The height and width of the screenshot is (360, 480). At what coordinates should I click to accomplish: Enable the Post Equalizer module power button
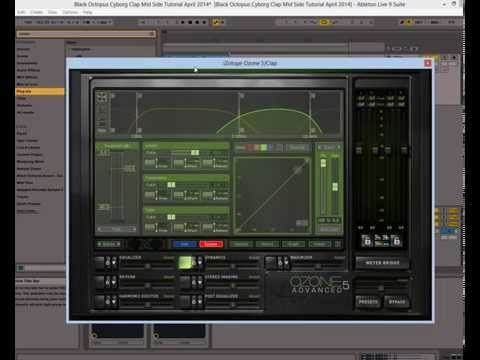[x=185, y=301]
